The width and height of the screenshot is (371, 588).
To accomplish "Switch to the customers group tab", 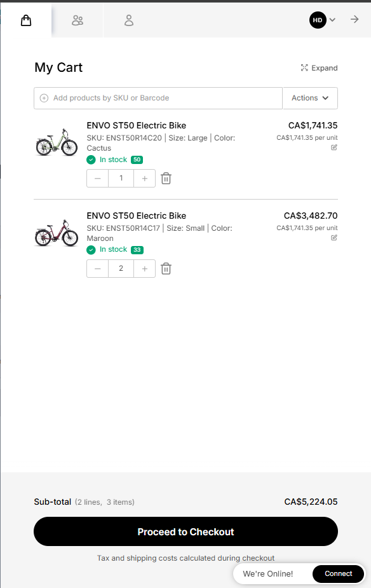I will pyautogui.click(x=78, y=20).
